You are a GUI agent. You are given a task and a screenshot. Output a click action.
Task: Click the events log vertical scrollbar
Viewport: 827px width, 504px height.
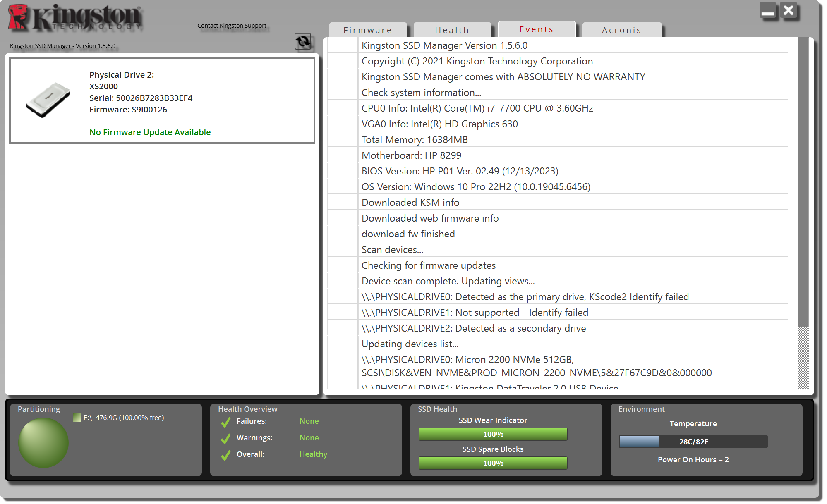point(803,182)
